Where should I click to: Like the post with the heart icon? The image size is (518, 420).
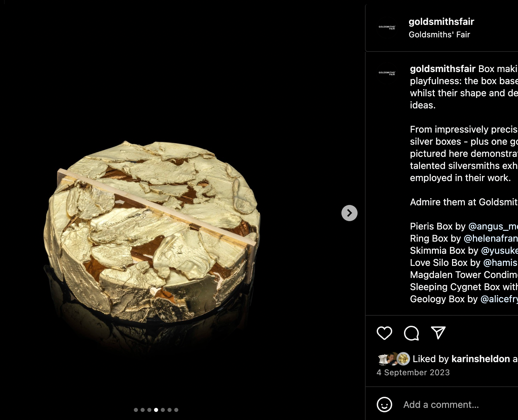tap(384, 333)
